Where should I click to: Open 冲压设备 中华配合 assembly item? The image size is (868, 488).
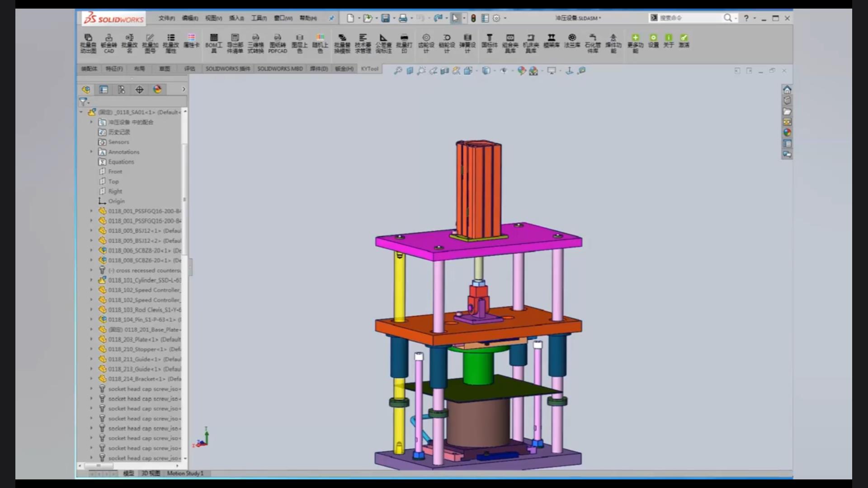tap(131, 122)
